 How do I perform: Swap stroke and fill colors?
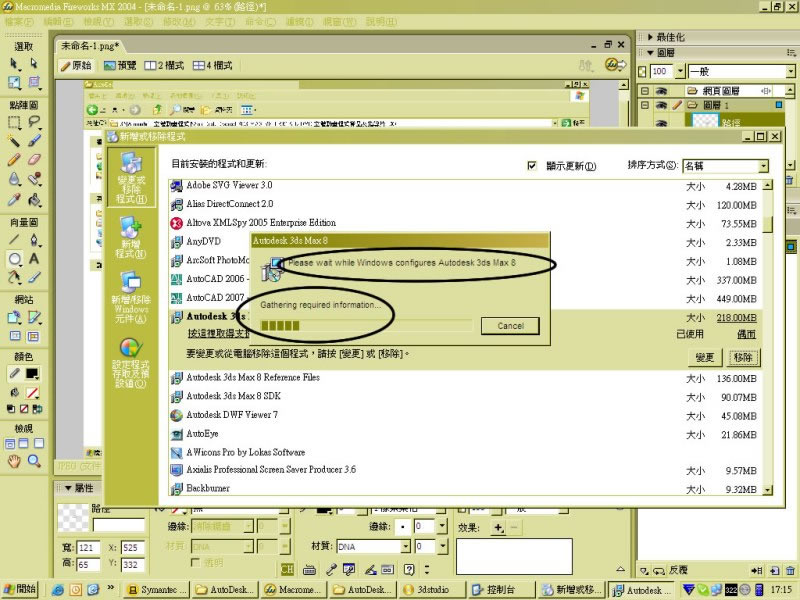point(37,409)
